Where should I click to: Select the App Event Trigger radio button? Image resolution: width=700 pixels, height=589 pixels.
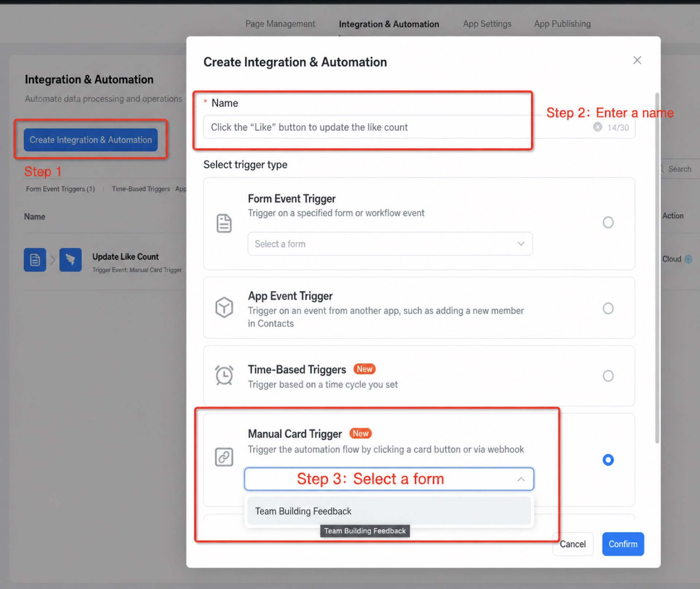pos(608,308)
